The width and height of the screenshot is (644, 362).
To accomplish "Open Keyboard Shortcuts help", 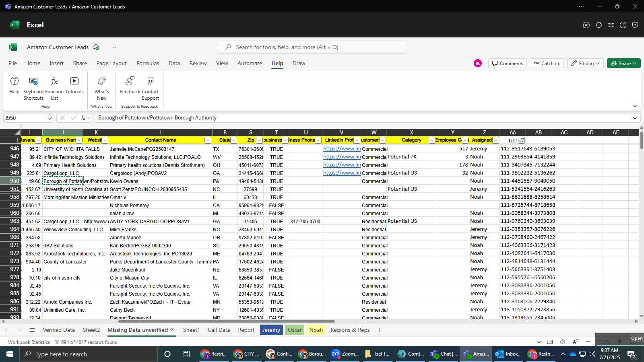I will 33,88.
